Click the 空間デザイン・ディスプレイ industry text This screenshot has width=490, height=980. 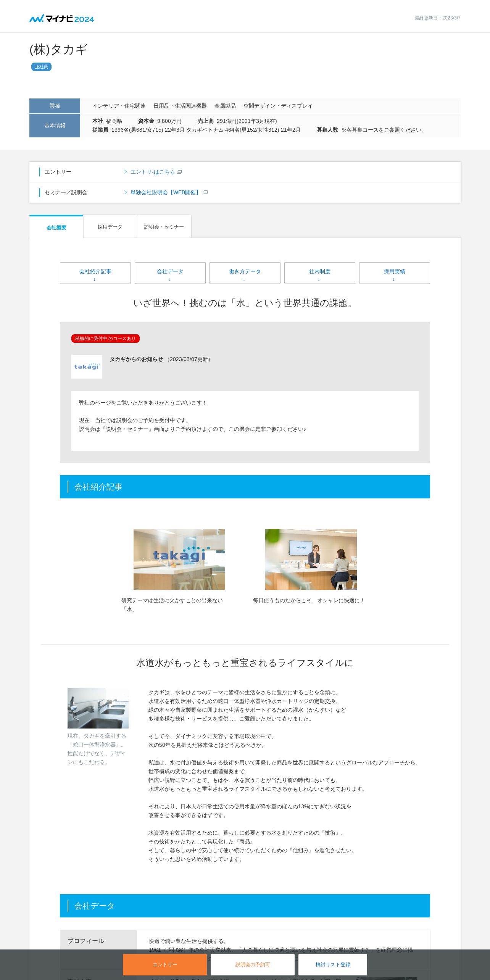coord(278,106)
